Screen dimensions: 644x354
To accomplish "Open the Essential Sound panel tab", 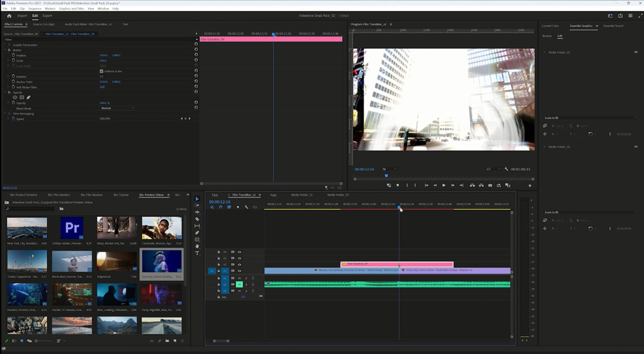I will (613, 26).
